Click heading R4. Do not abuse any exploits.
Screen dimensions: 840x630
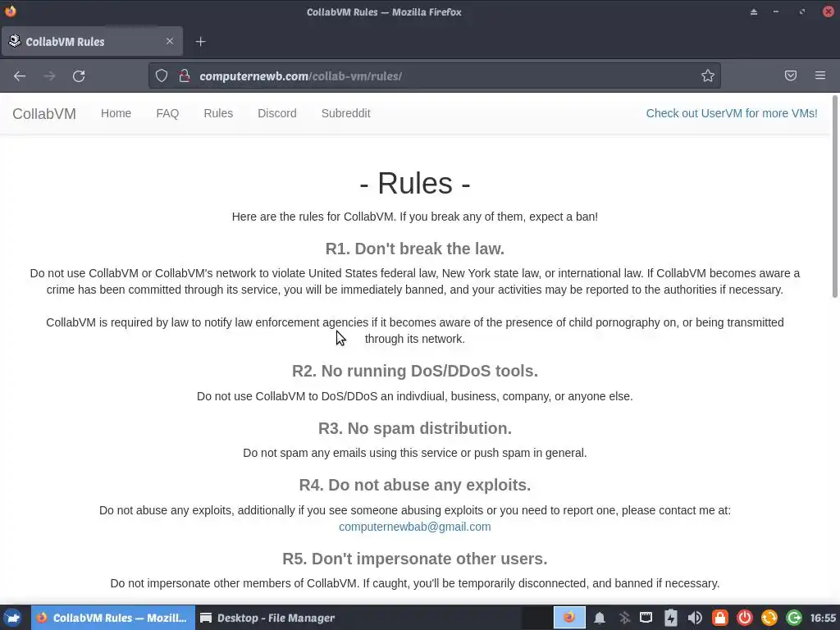click(414, 485)
